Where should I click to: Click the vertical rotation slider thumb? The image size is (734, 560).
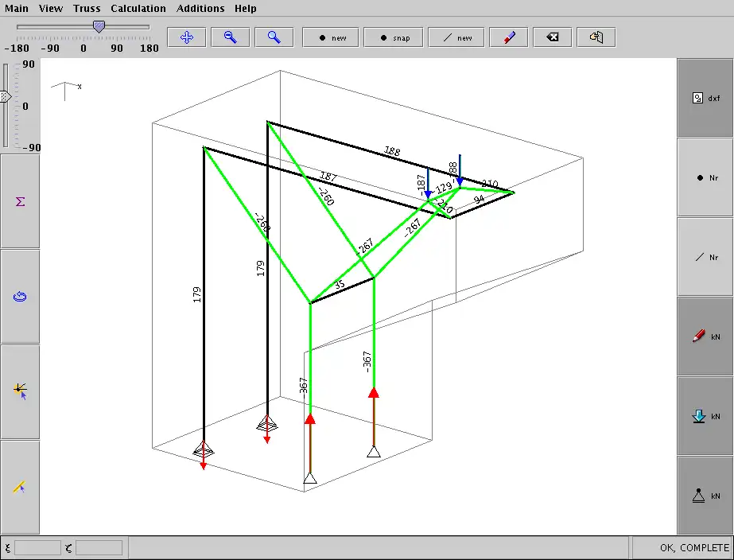(x=5, y=96)
